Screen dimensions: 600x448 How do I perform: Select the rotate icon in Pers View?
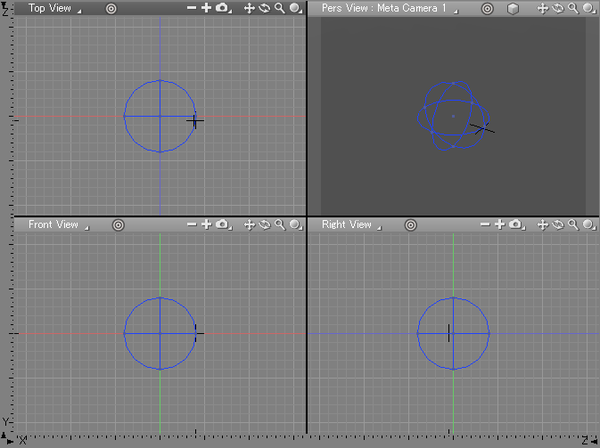(558, 8)
